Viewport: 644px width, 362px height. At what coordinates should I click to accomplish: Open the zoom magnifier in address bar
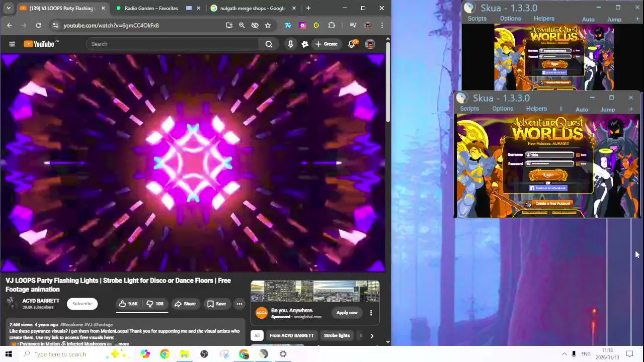click(242, 25)
